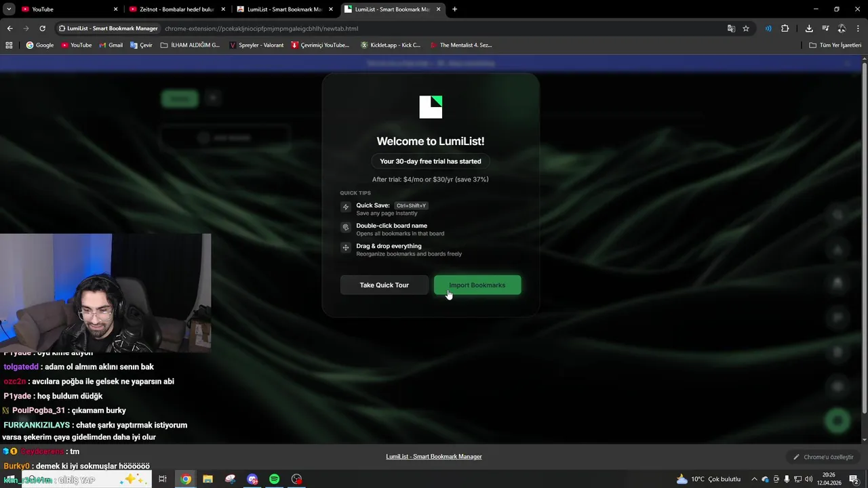The width and height of the screenshot is (868, 488).
Task: Click the Quick Save lightning icon
Action: pos(346,207)
